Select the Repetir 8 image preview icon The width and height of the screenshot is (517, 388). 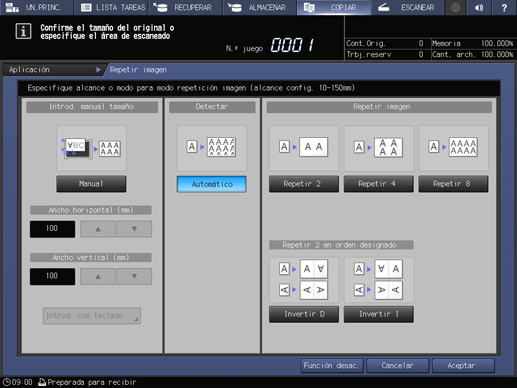coord(453,148)
